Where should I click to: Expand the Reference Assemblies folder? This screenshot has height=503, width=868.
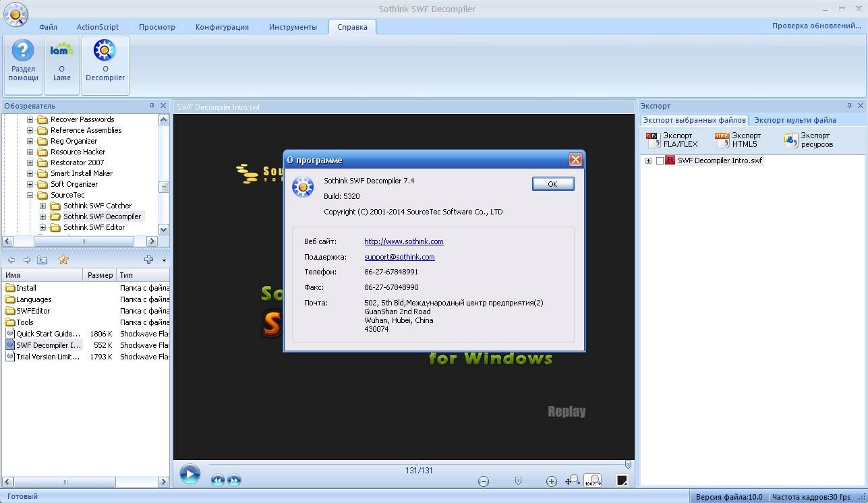tap(30, 130)
